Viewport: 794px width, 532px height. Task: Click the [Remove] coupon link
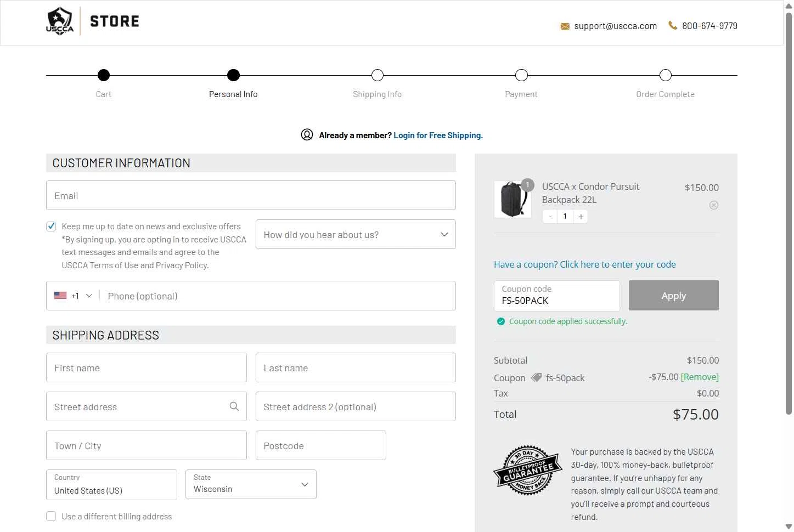click(x=700, y=377)
